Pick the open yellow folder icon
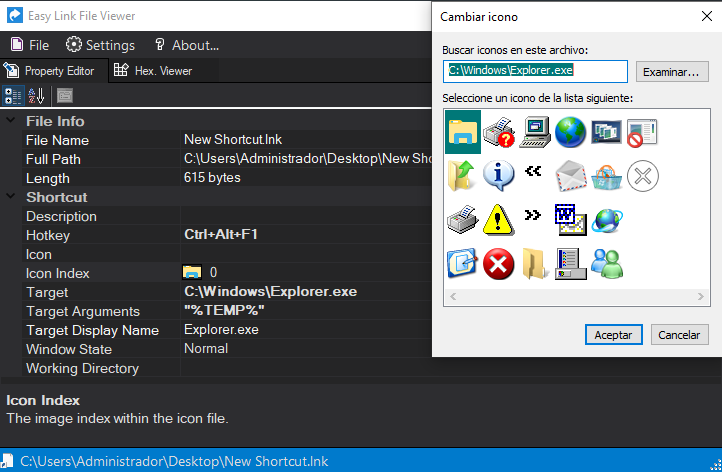The width and height of the screenshot is (722, 472). (535, 264)
